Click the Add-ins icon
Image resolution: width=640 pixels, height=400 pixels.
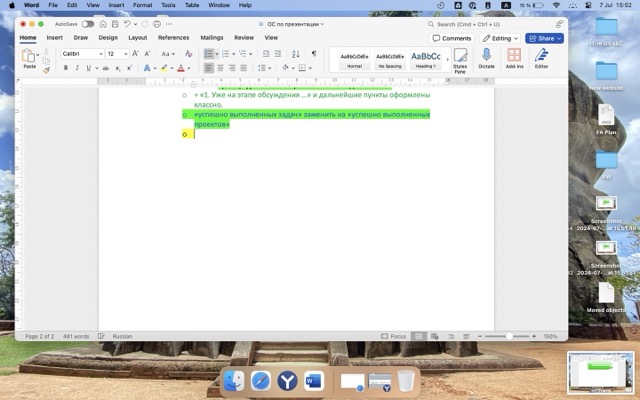514,57
